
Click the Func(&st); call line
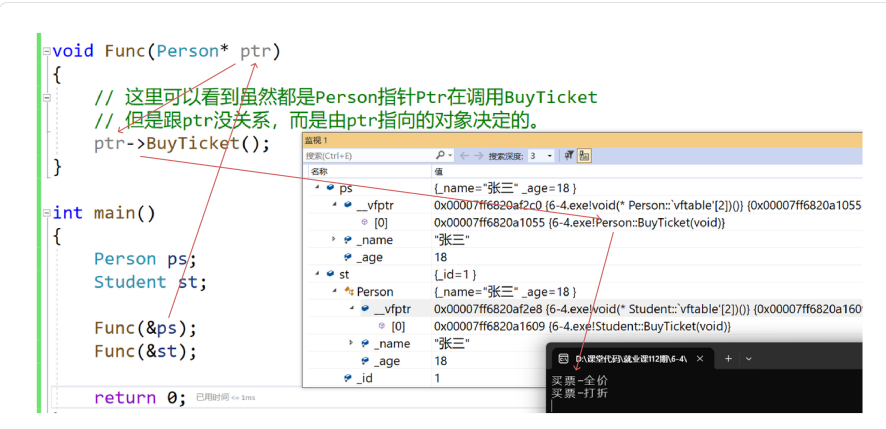click(x=145, y=352)
